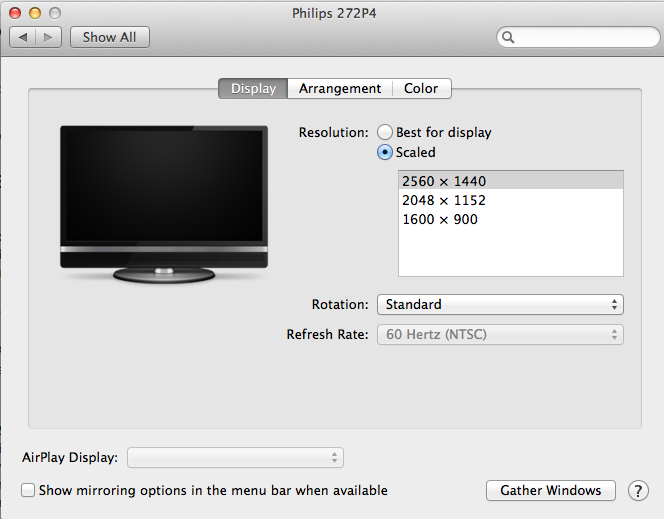Click the magnifying glass search icon
664x519 pixels.
(508, 38)
